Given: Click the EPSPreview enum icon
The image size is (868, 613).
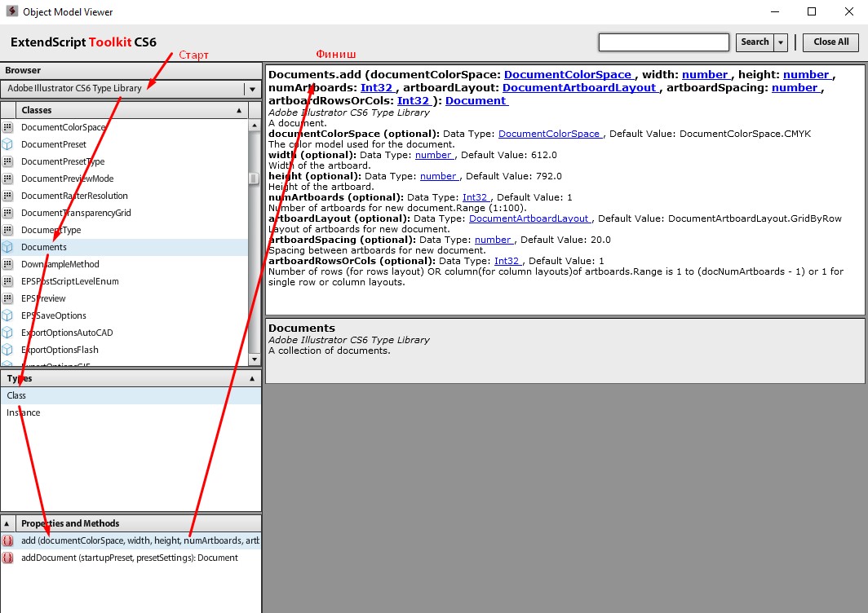Looking at the screenshot, I should (7, 298).
